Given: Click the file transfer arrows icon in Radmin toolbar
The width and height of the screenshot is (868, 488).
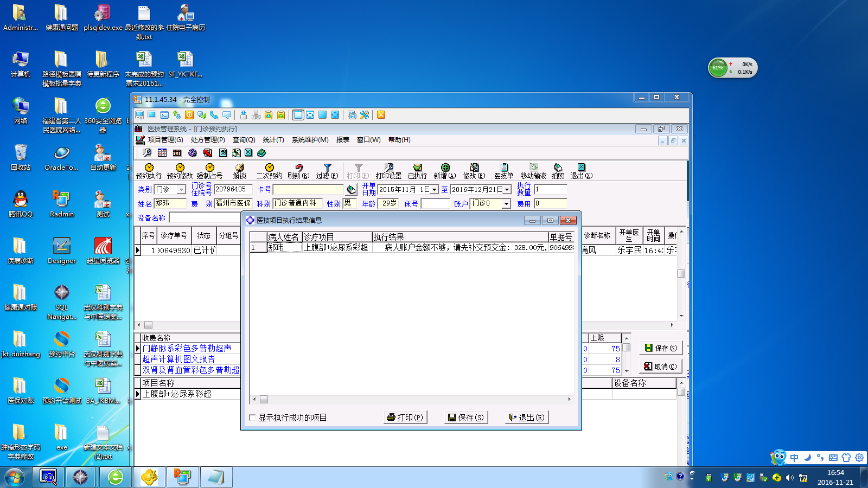Looking at the screenshot, I should (x=177, y=115).
